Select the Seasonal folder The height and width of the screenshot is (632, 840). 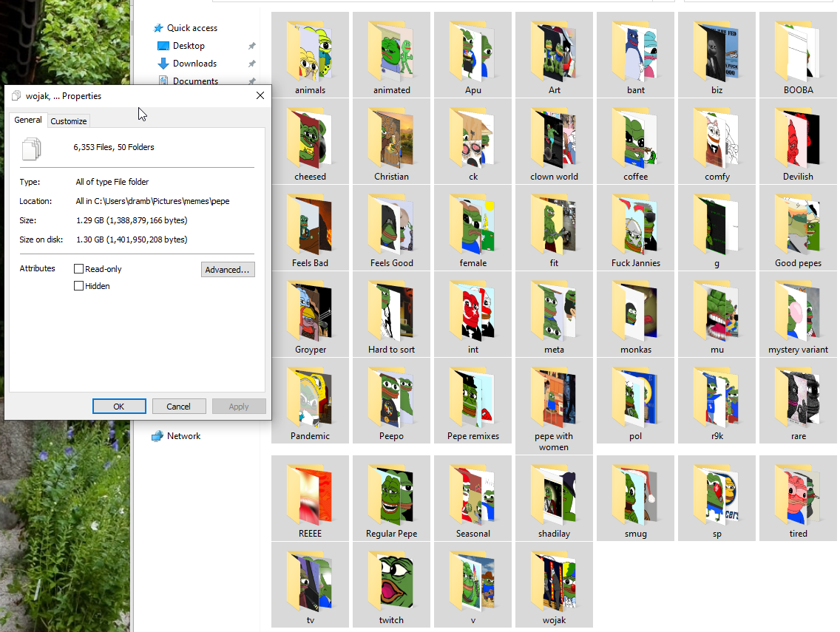[472, 498]
